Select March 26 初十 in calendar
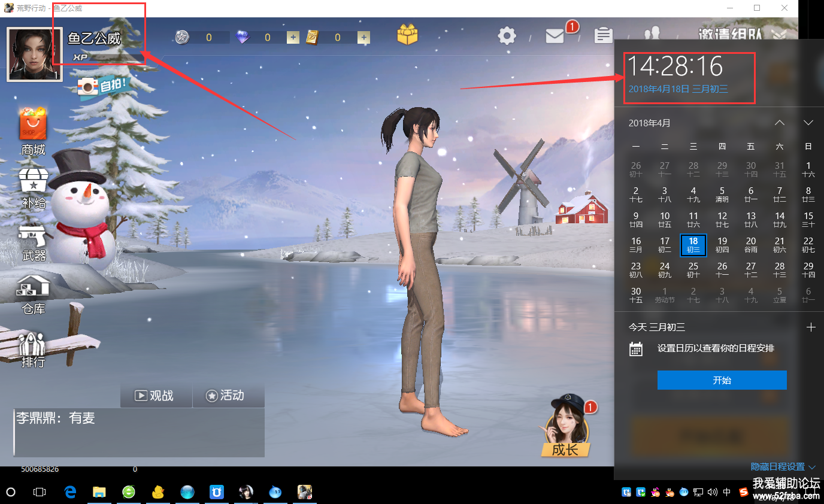Image resolution: width=824 pixels, height=504 pixels. pyautogui.click(x=636, y=169)
